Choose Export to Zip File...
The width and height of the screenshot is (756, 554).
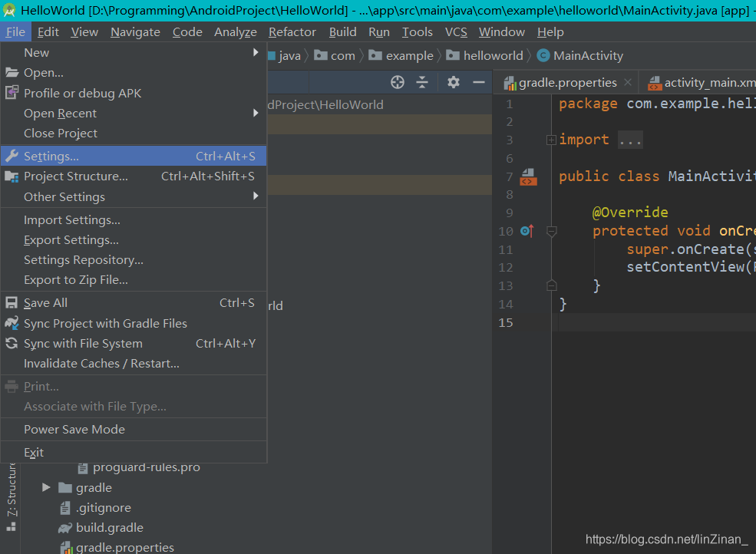(134, 279)
